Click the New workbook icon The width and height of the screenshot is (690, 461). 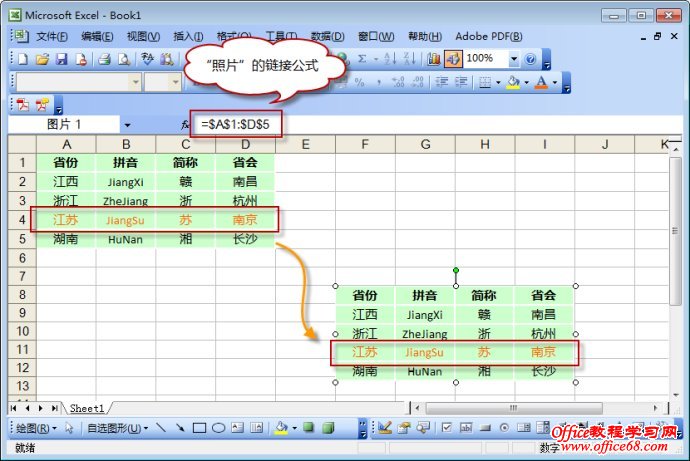22,59
